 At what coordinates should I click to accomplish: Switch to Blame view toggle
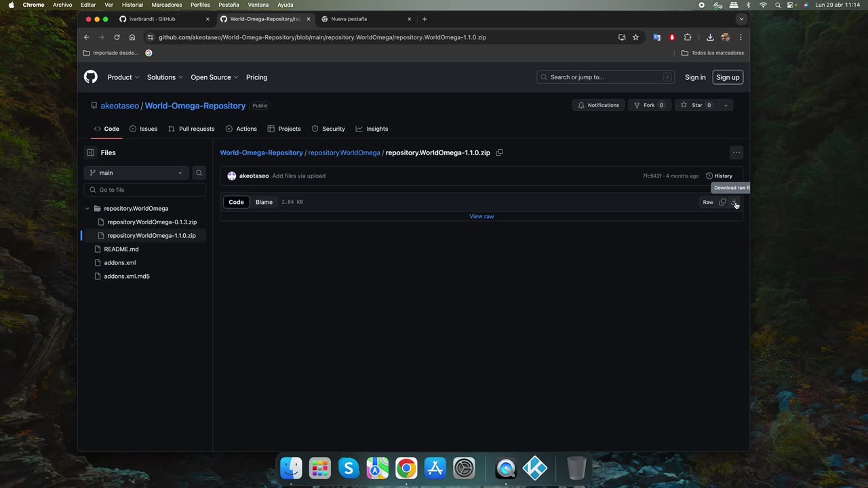pos(264,202)
